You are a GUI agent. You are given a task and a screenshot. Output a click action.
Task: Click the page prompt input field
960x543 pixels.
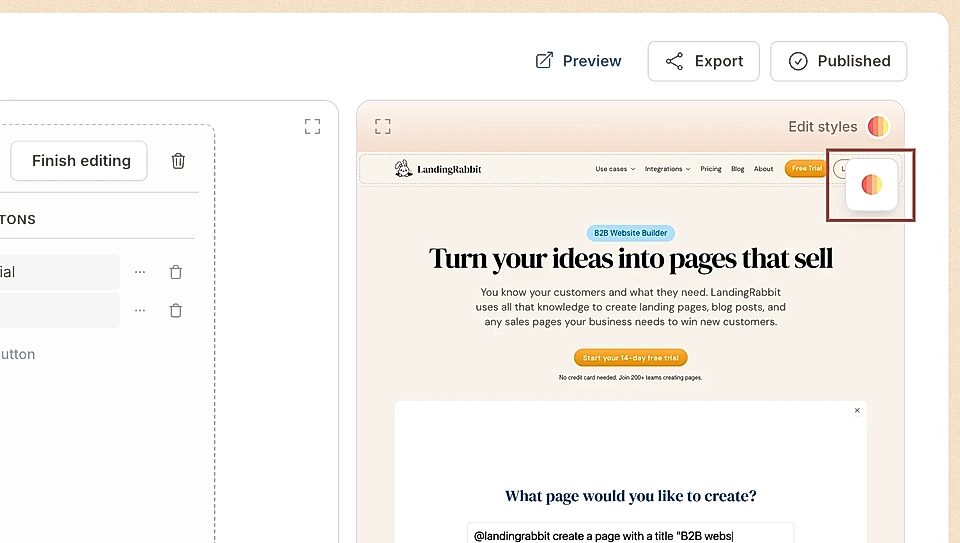631,534
